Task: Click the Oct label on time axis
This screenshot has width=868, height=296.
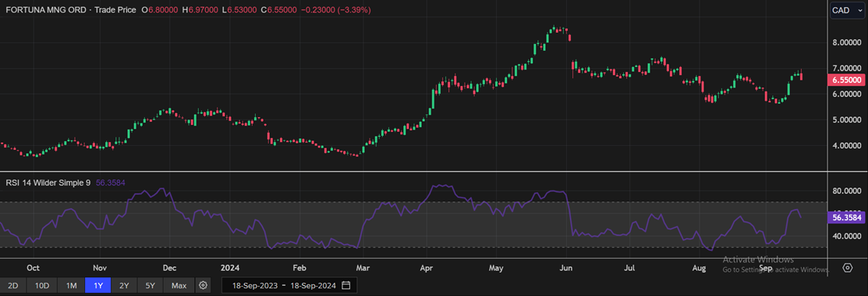Action: 34,268
